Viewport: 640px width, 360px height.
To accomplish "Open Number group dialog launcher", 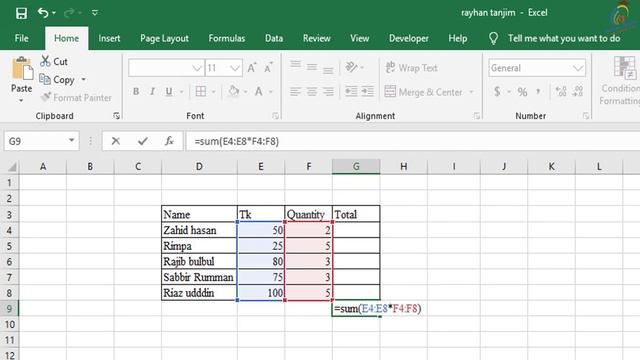I will pos(586,116).
